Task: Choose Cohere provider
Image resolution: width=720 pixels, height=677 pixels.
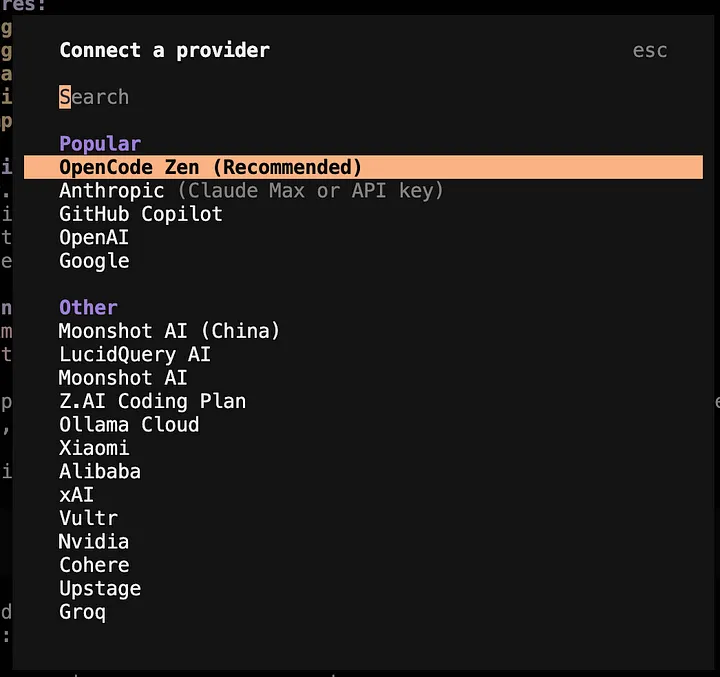Action: 94,565
